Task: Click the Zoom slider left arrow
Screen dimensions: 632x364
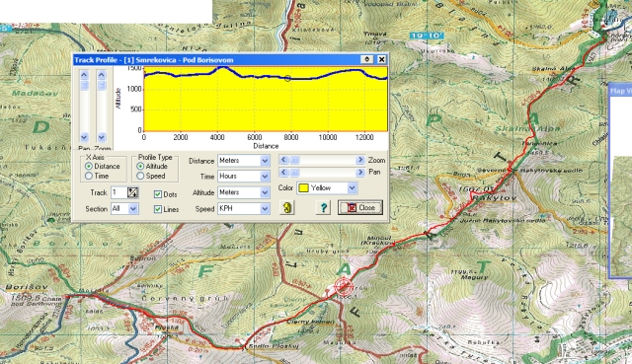Action: pos(283,160)
